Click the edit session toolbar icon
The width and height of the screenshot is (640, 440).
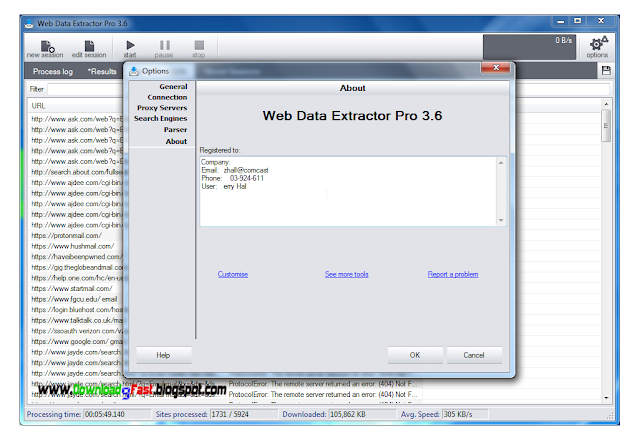89,49
